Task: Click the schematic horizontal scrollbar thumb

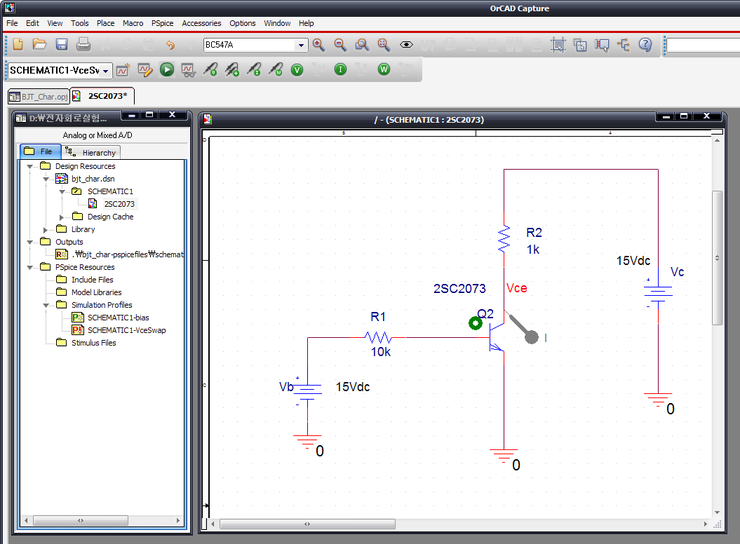Action: click(x=307, y=524)
